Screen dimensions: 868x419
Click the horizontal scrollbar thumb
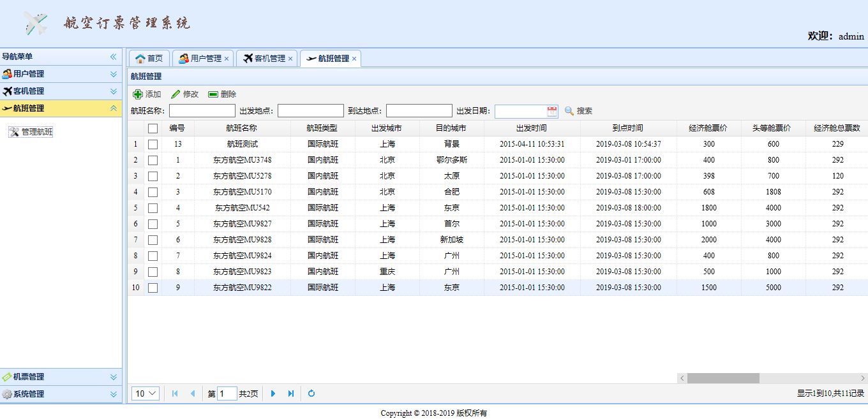723,378
